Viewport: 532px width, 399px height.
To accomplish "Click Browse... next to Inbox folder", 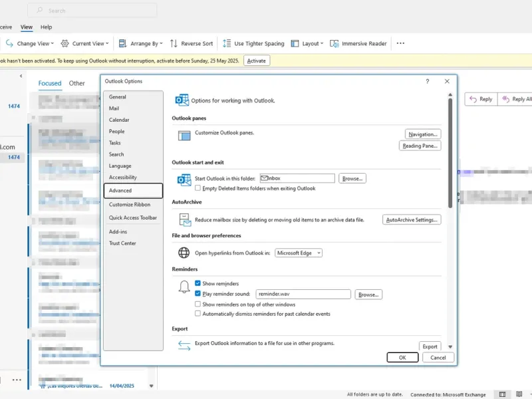I will tap(352, 178).
